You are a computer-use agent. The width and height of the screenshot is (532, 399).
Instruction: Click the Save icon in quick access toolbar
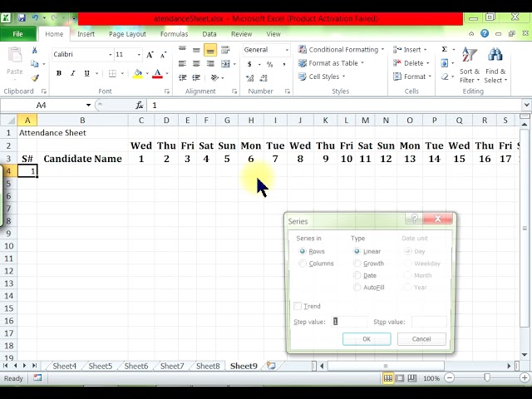point(22,17)
